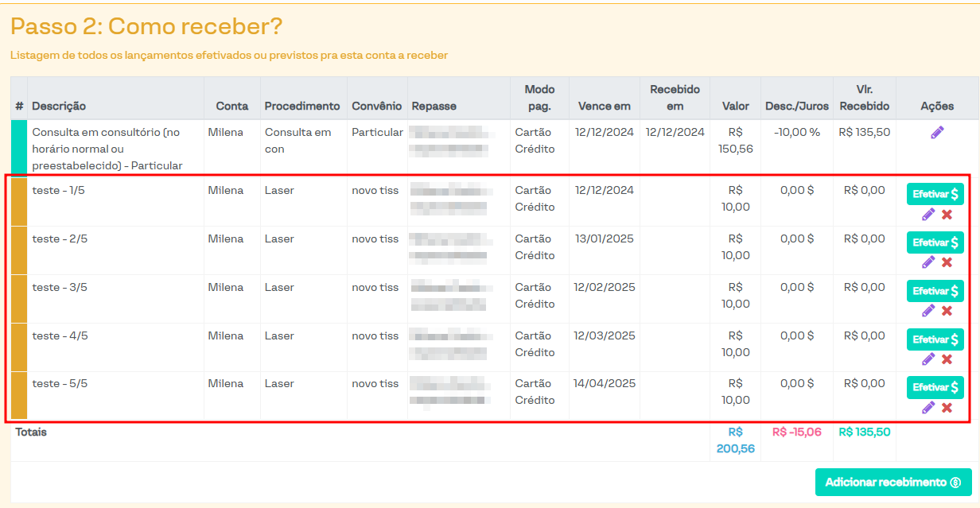The image size is (980, 508).
Task: Click the Vence em column header
Action: pos(604,106)
